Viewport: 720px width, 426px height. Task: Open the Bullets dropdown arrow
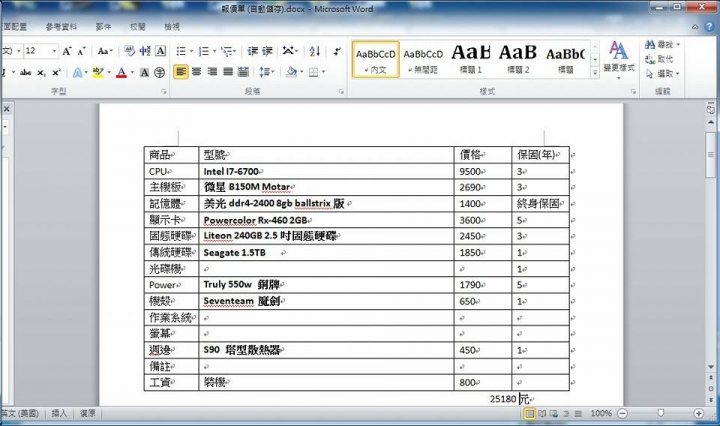tap(191, 51)
